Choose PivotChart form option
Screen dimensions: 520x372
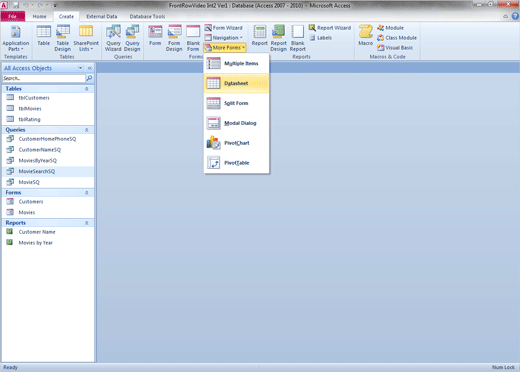coord(236,143)
